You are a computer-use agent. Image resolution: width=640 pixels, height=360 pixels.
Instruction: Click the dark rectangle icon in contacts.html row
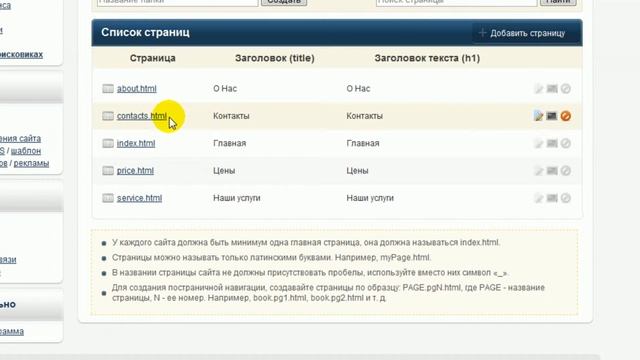(x=552, y=116)
